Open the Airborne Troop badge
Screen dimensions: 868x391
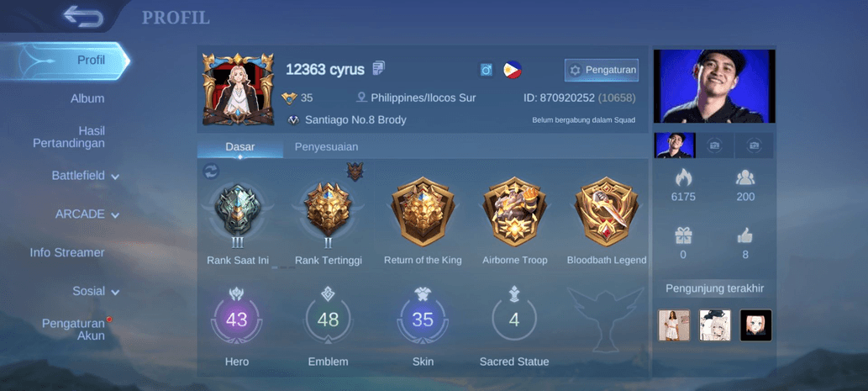point(515,212)
